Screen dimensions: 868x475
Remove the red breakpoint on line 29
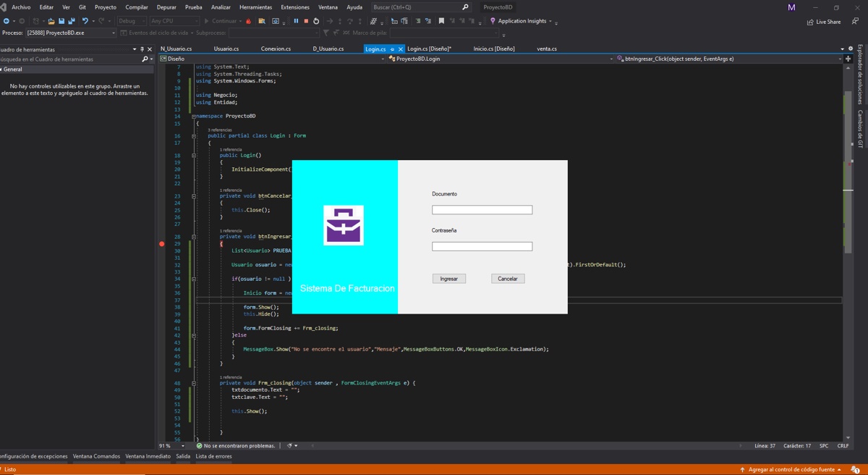pyautogui.click(x=162, y=244)
